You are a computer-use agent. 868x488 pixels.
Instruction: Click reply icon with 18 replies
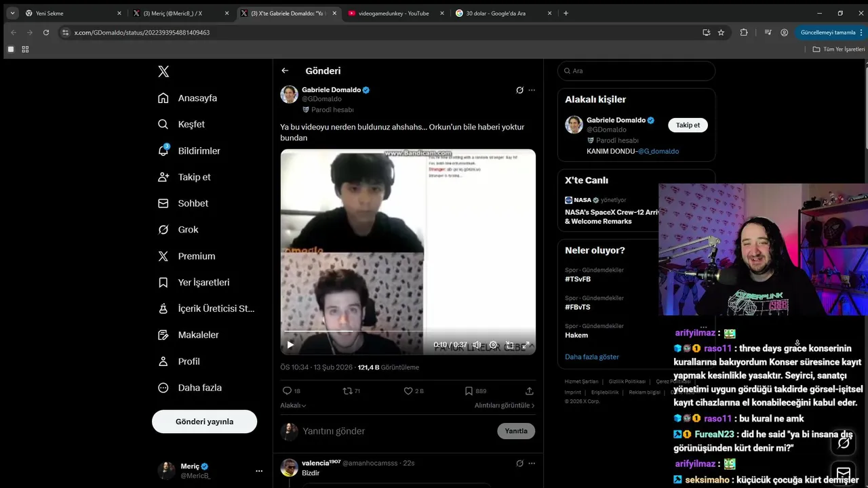292,391
